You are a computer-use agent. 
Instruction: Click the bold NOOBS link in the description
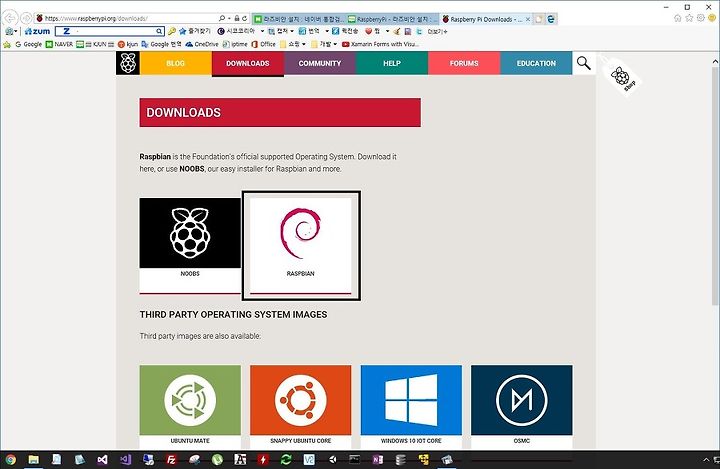point(191,169)
